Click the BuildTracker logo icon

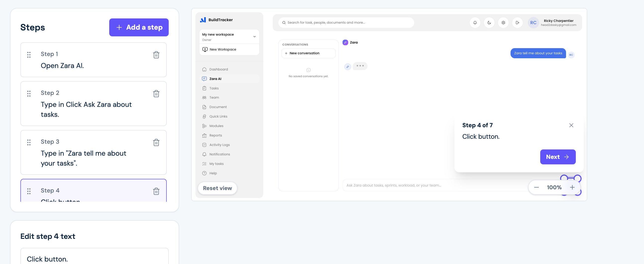click(203, 20)
